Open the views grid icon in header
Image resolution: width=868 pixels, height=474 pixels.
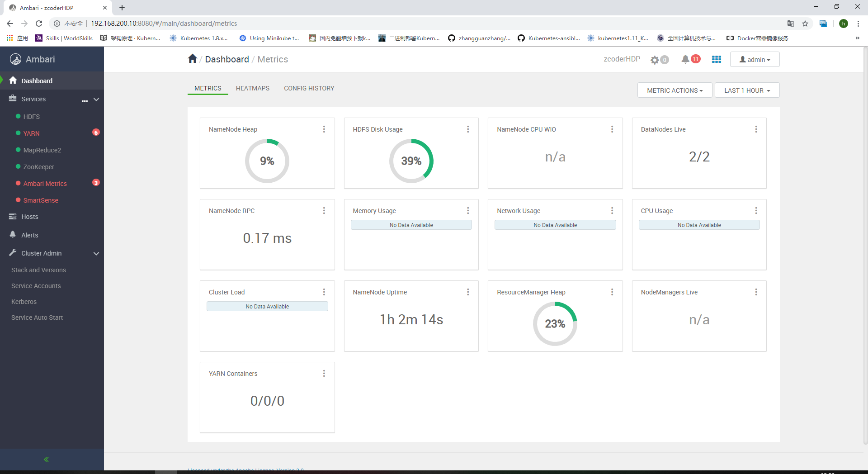(x=716, y=59)
